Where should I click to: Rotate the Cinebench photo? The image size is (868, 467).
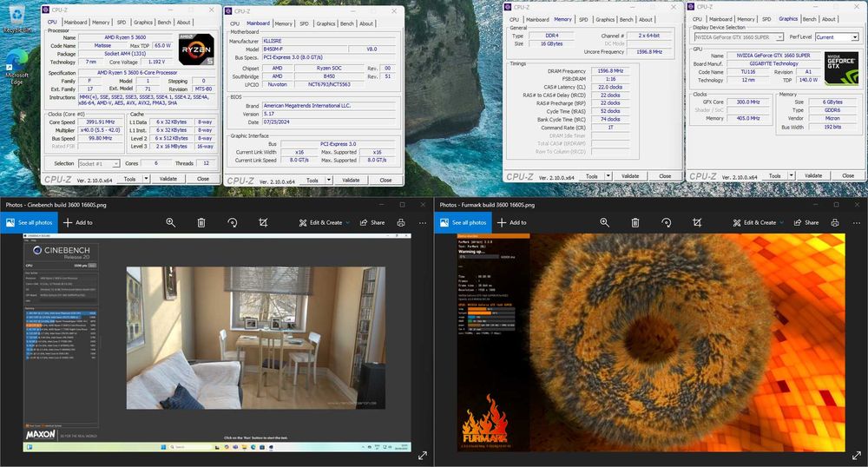coord(232,222)
